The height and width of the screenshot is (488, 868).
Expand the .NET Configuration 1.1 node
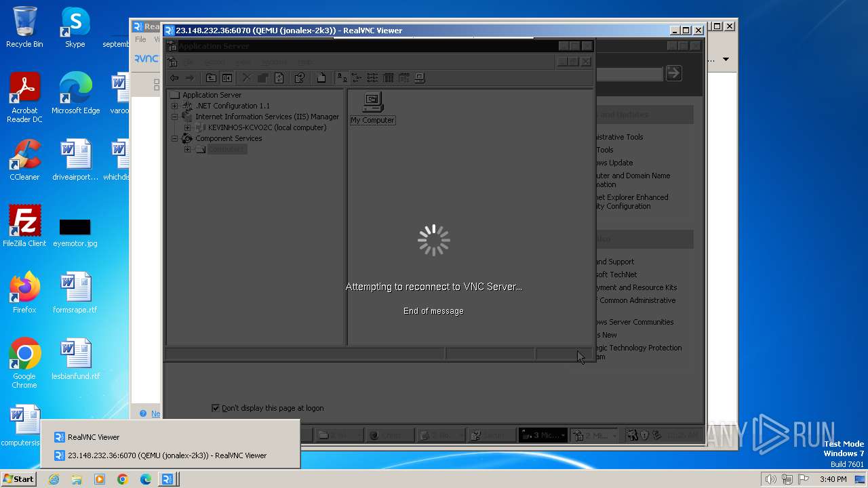[x=174, y=106]
